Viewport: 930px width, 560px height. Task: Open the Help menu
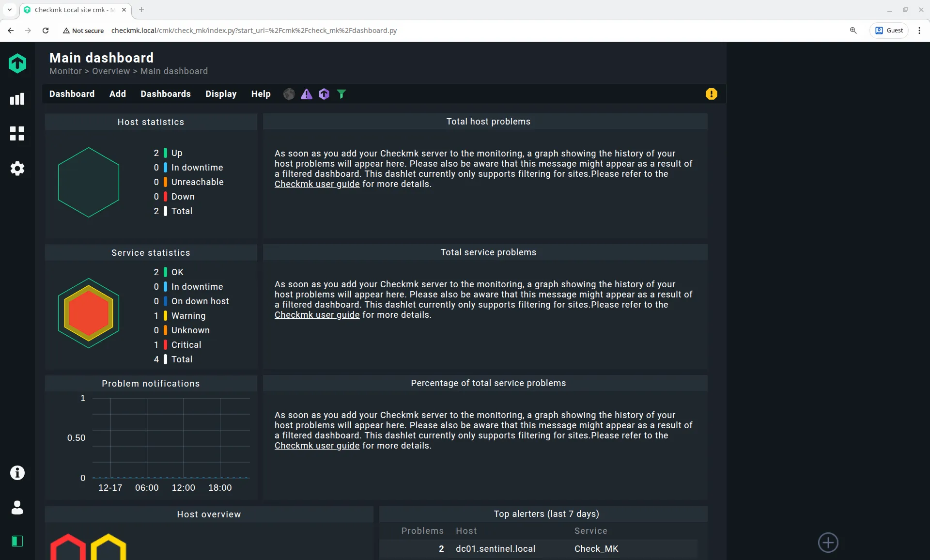[x=261, y=94]
